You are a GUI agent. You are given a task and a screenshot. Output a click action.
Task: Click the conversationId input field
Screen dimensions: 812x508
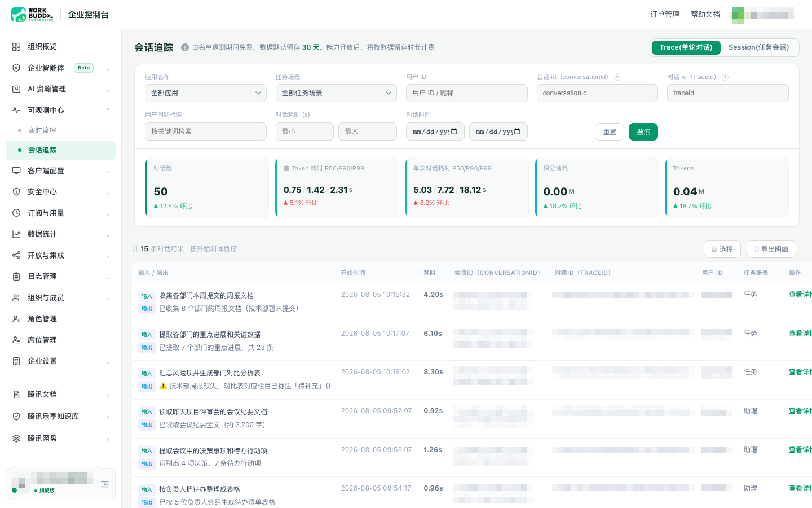point(597,93)
